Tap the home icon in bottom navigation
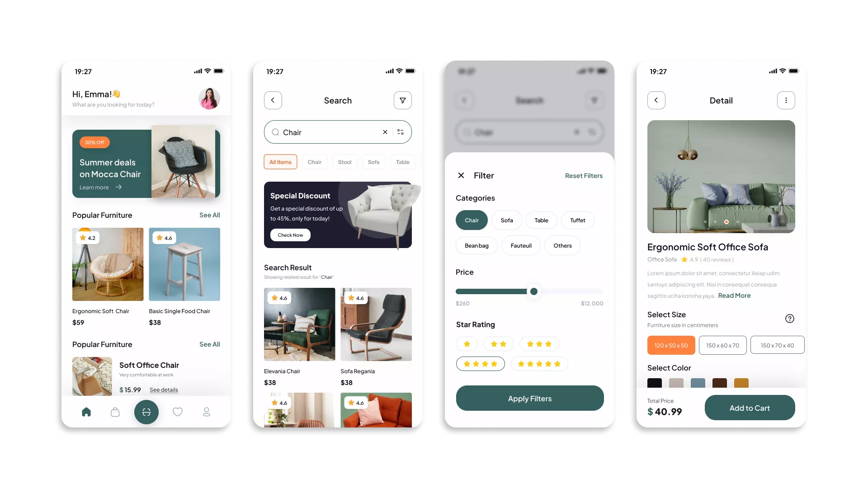 (x=85, y=412)
